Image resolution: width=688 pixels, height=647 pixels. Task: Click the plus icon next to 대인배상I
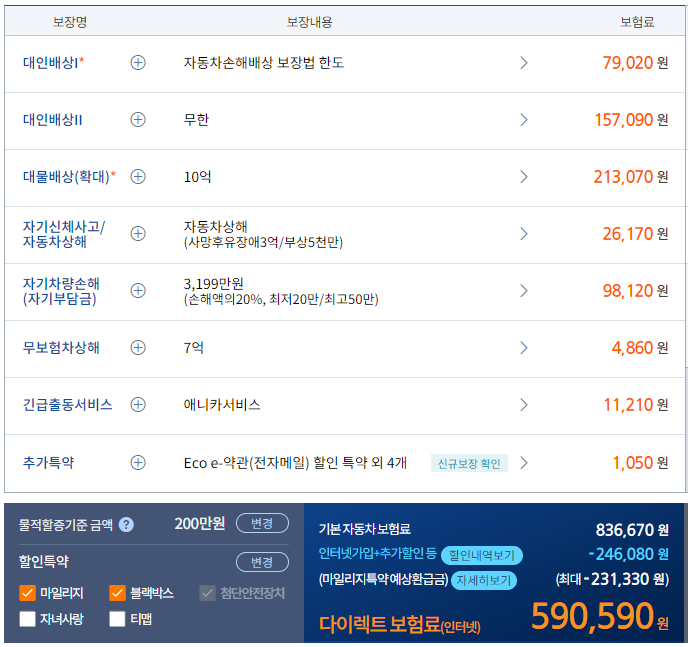click(x=138, y=63)
